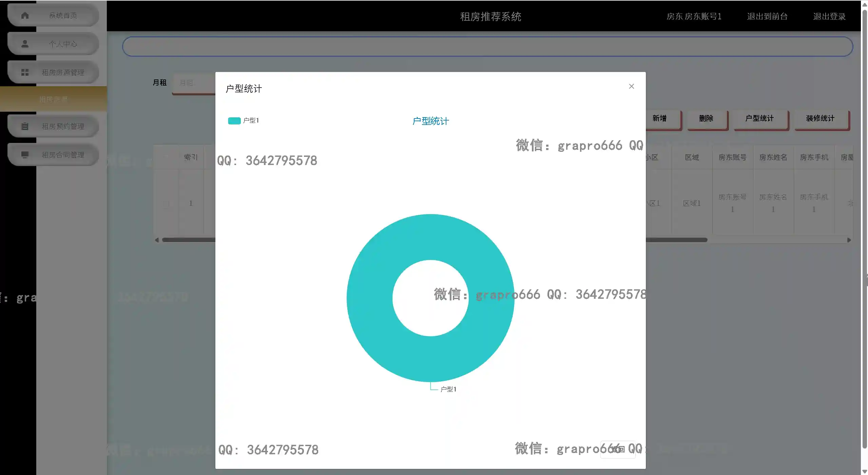Viewport: 868px width, 475px height.
Task: Click the home icon beside 系统首页
Action: (25, 16)
